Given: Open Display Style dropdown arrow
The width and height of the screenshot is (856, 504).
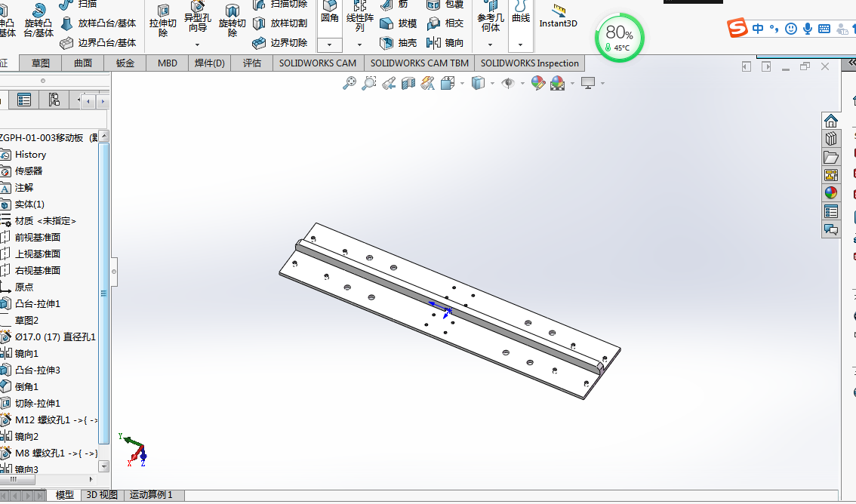Looking at the screenshot, I should 492,84.
